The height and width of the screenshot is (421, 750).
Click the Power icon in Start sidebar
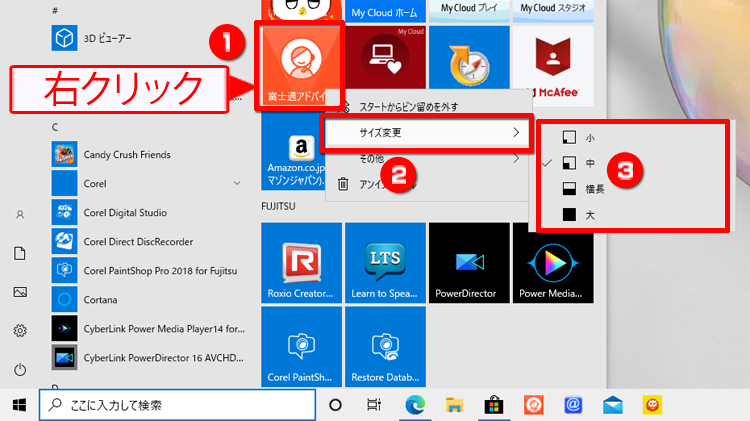(20, 369)
